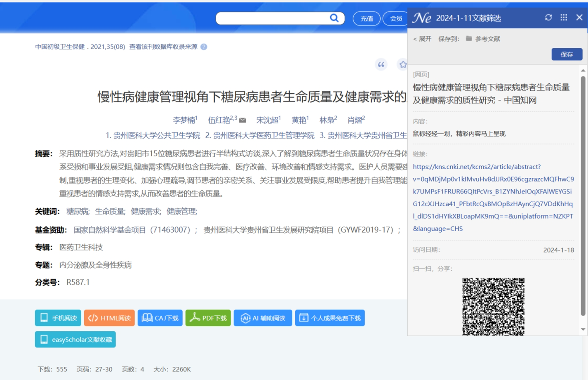Open AI 辅助阅读
588x380 pixels.
(263, 318)
